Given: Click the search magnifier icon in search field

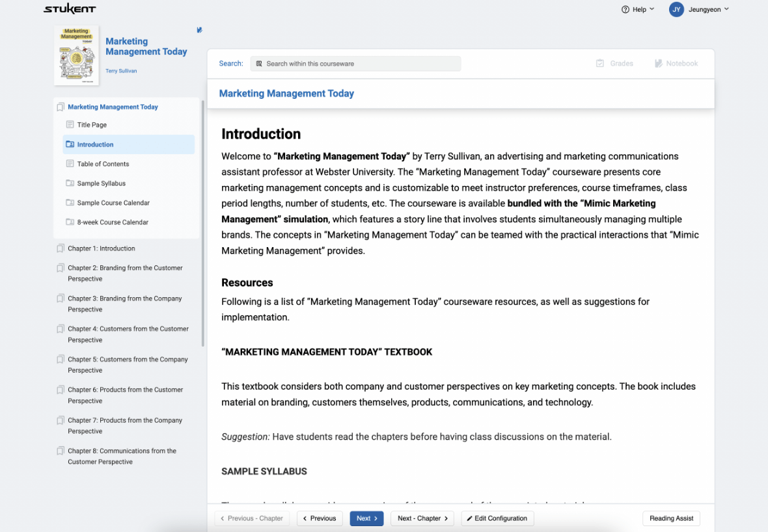Looking at the screenshot, I should click(x=259, y=64).
